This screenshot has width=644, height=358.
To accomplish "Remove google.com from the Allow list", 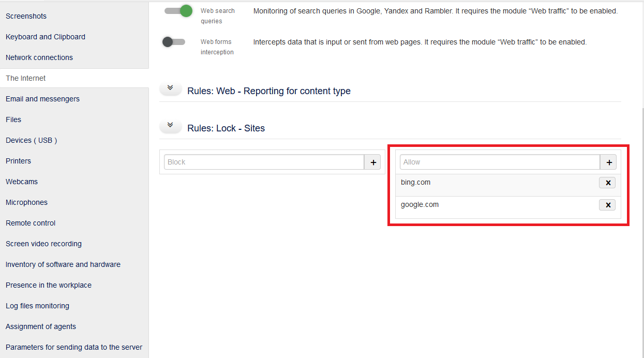I will pos(607,204).
